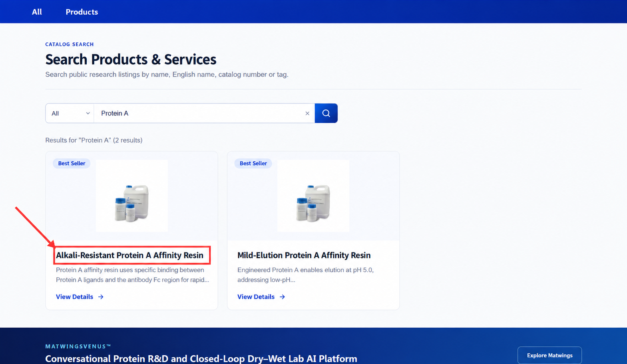Open the All navigation item

[x=37, y=12]
